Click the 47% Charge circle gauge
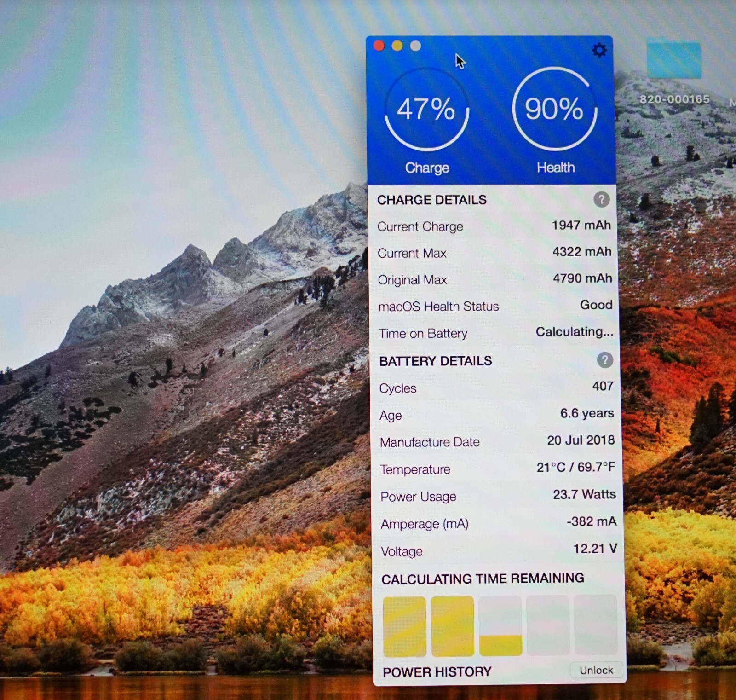The image size is (736, 700). click(x=426, y=109)
